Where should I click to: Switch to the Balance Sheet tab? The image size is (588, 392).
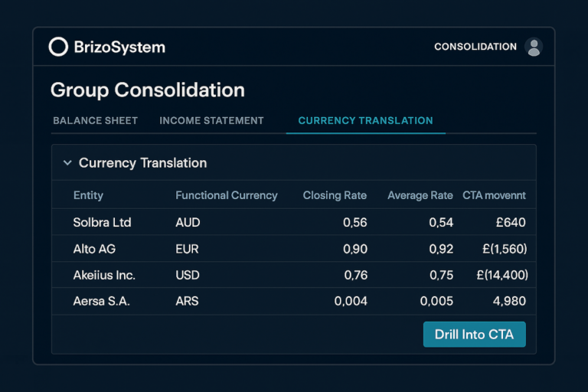[95, 120]
